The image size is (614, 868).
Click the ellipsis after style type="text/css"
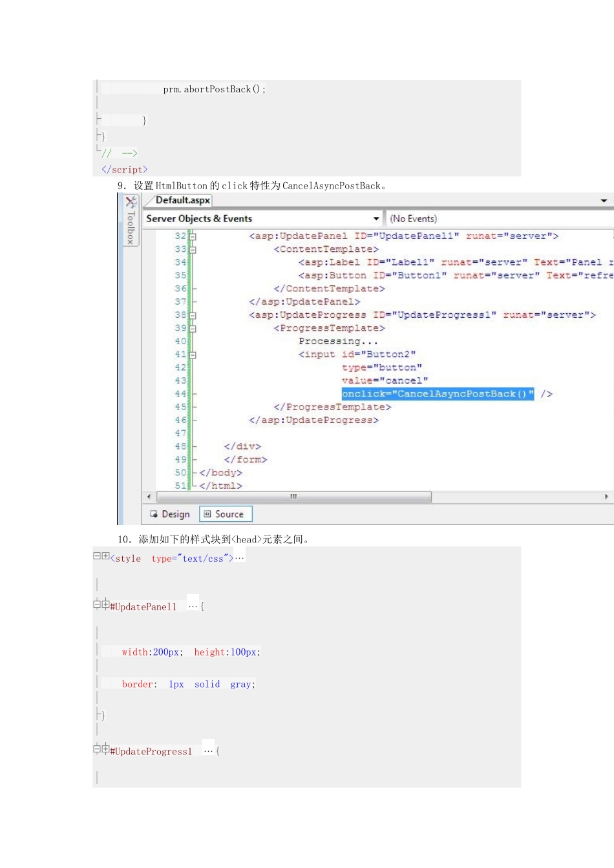coord(240,557)
